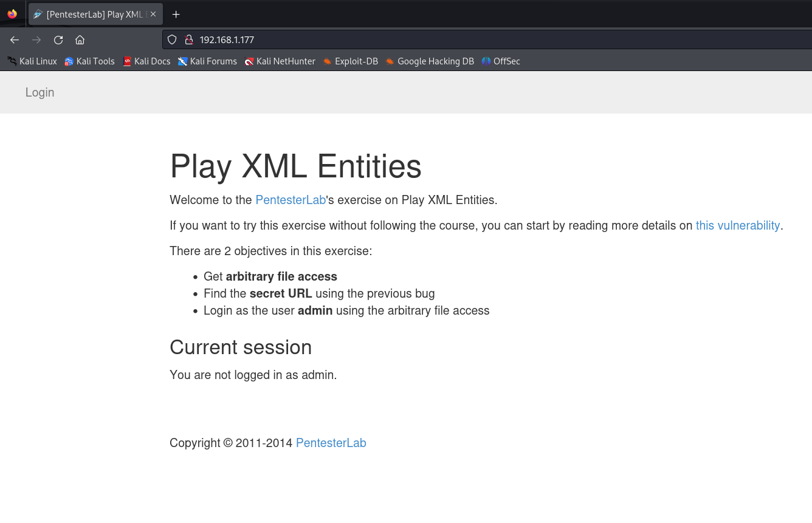Open the Kali Tools bookmark
Image resolution: width=812 pixels, height=523 pixels.
point(89,61)
